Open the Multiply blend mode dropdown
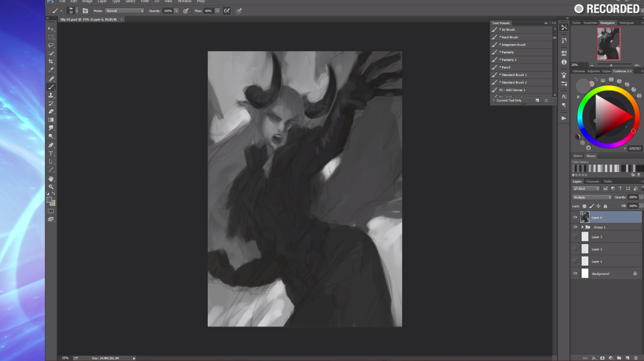The height and width of the screenshot is (361, 644). tap(592, 197)
